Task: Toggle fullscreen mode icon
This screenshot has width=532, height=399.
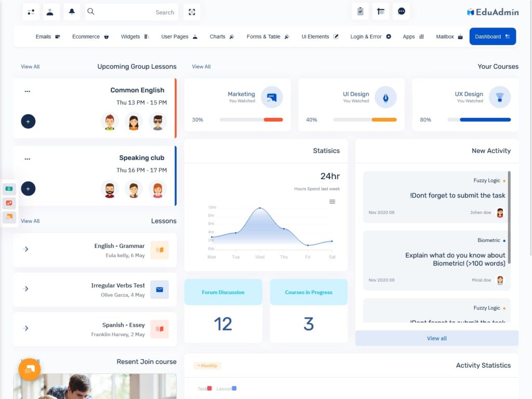Action: (x=192, y=12)
